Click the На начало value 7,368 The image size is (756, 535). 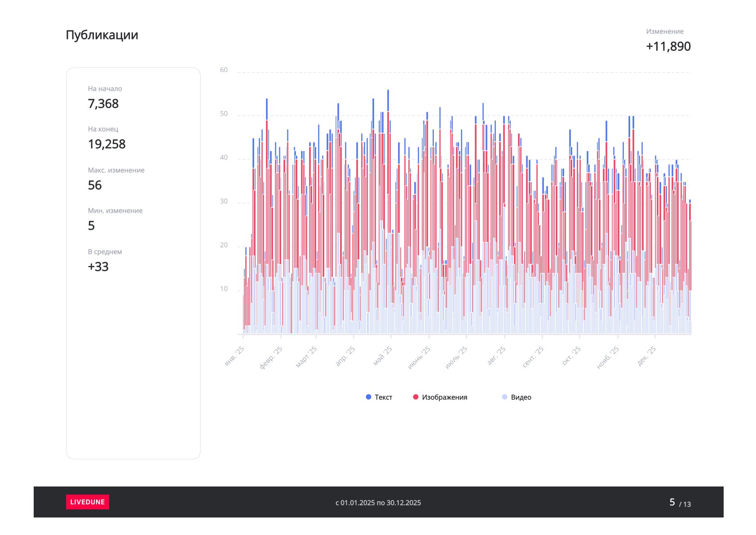103,104
